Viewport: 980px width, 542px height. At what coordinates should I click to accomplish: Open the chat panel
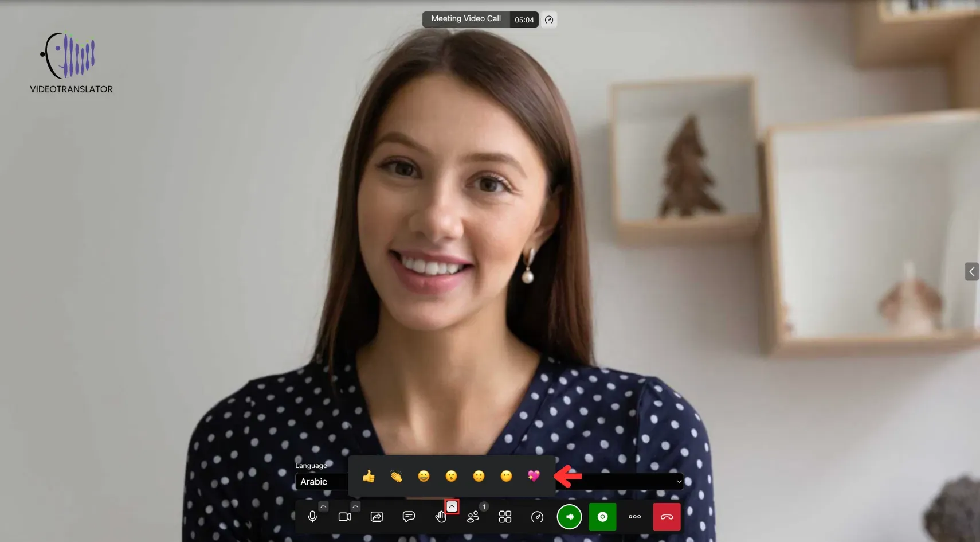pos(409,517)
